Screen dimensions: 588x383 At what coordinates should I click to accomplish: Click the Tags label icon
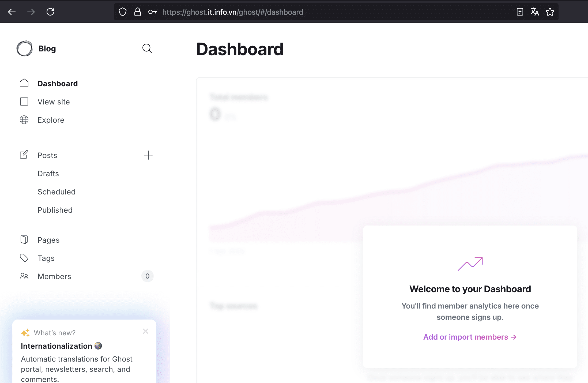24,258
